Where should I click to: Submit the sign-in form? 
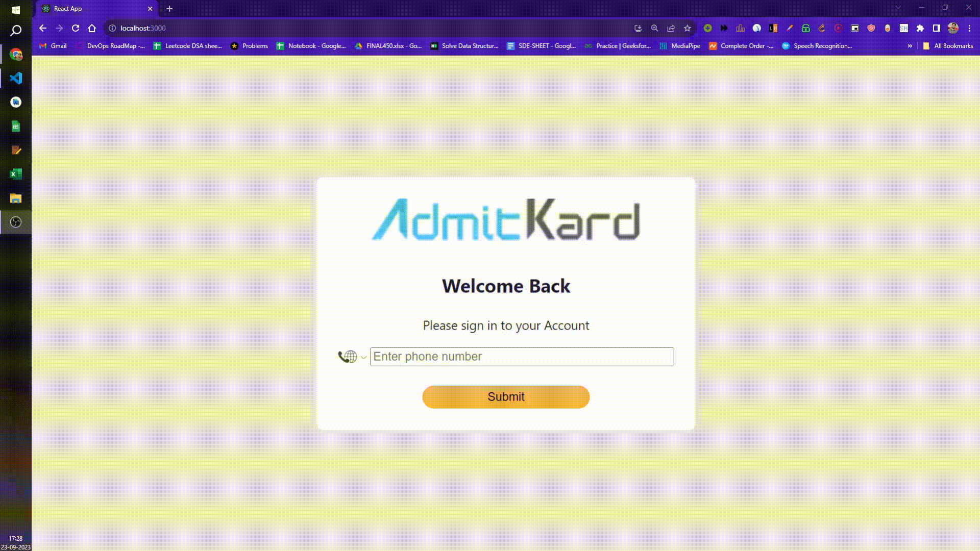coord(506,397)
